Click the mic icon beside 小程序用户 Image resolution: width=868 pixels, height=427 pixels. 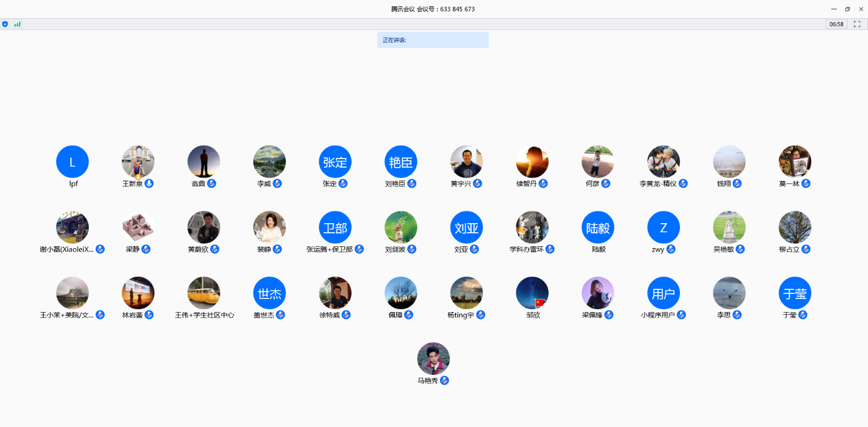pyautogui.click(x=682, y=315)
